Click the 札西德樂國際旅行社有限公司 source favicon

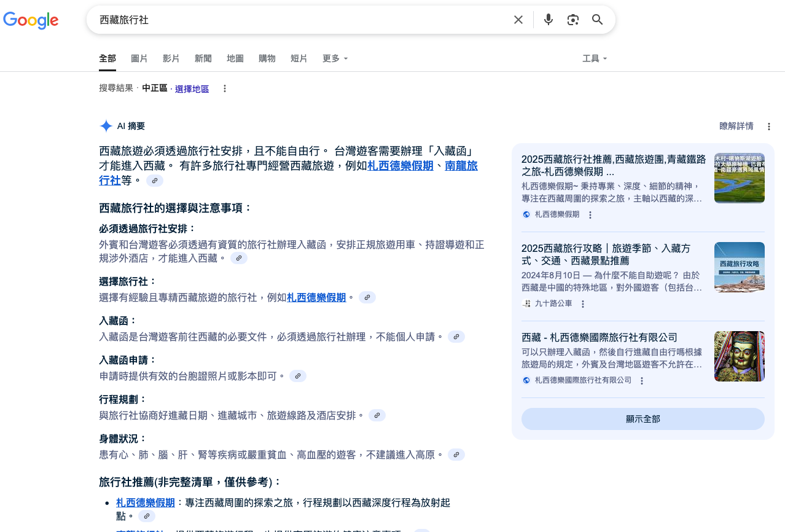point(526,380)
